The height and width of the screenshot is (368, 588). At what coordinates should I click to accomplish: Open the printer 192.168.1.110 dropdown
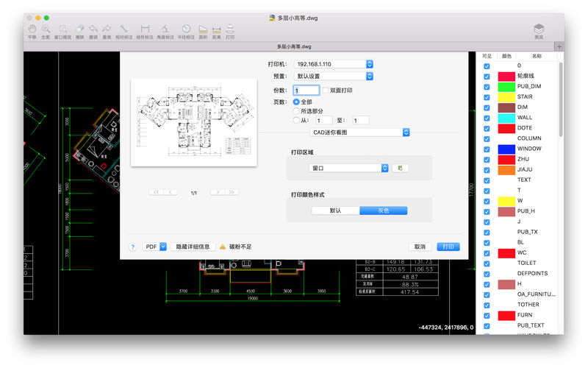click(334, 64)
